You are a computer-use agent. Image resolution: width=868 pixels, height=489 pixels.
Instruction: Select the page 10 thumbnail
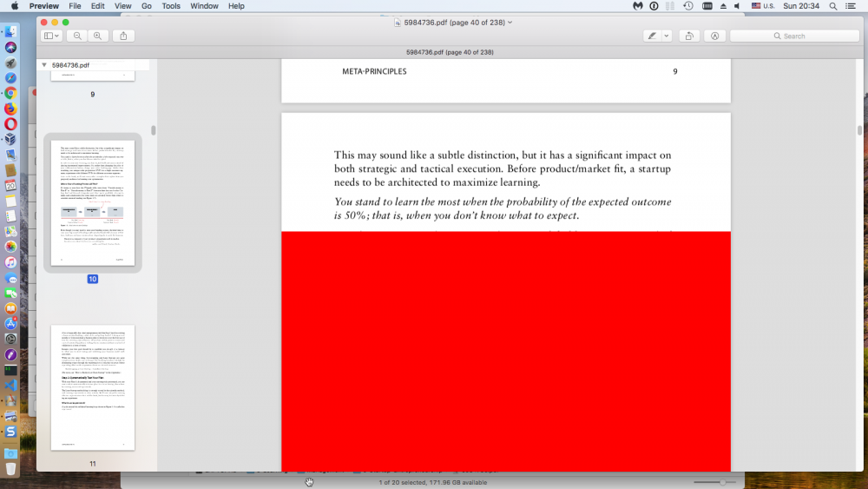coord(93,202)
